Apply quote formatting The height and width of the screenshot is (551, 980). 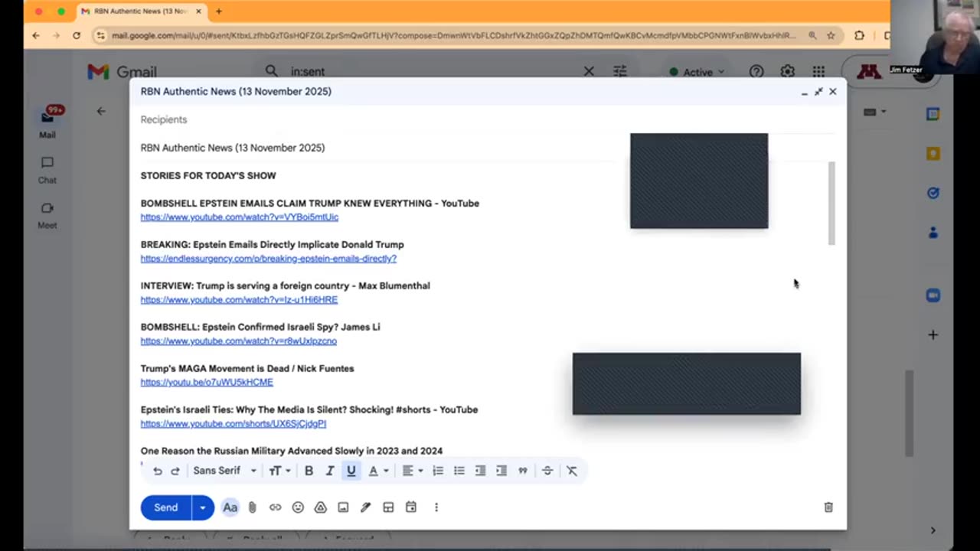pos(523,471)
